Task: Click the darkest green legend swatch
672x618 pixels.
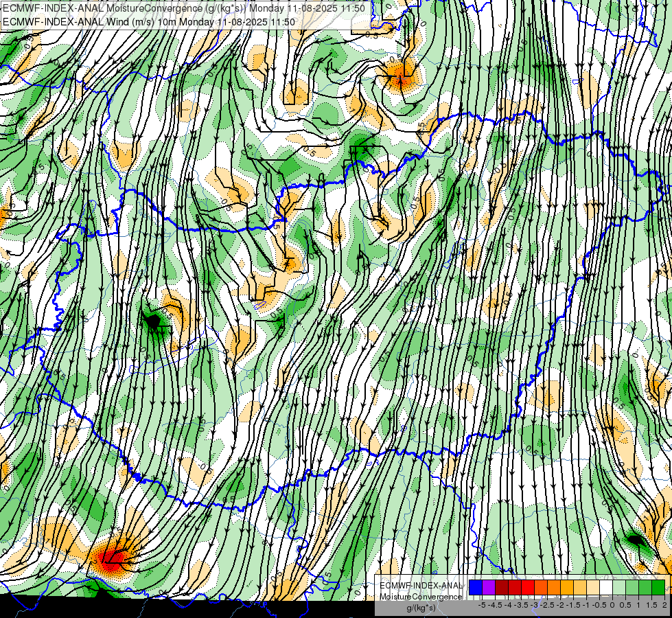Action: click(659, 588)
